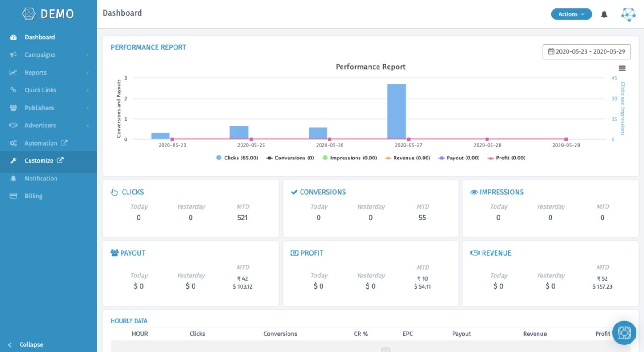The height and width of the screenshot is (352, 644).
Task: Open the chart hamburger menu icon
Action: point(622,68)
